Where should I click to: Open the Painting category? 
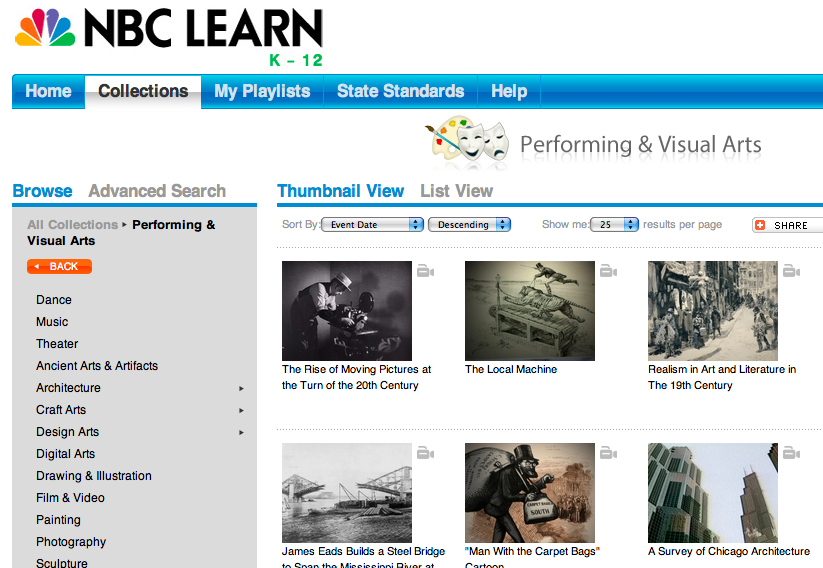58,520
